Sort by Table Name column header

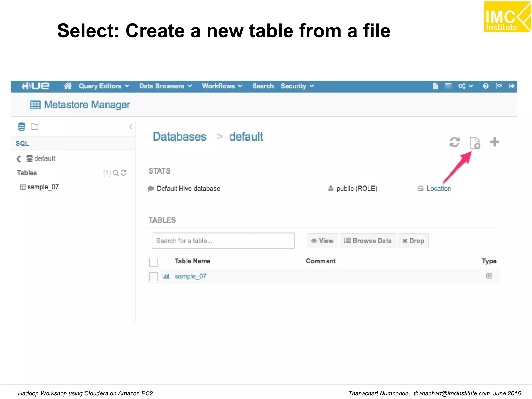(192, 261)
